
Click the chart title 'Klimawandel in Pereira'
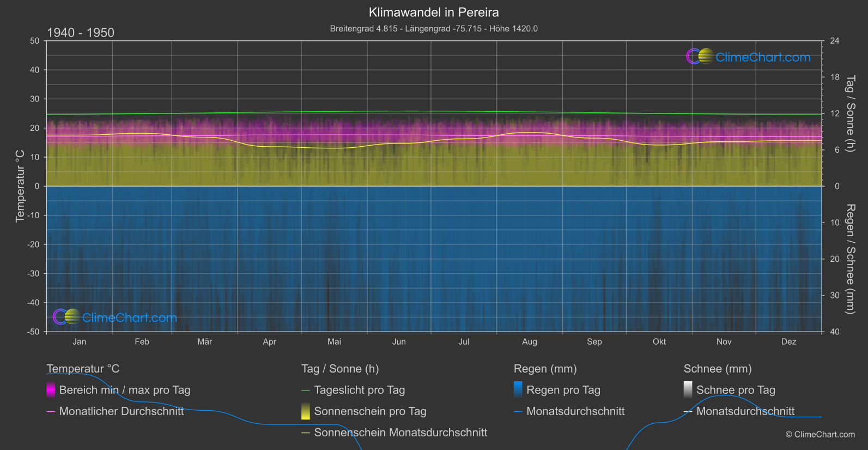pos(434,12)
